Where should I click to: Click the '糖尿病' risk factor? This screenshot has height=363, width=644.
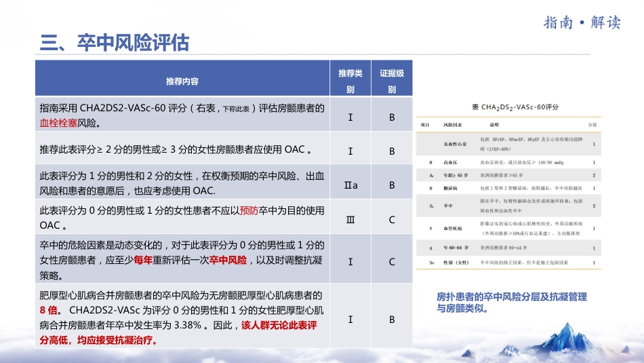(x=450, y=188)
